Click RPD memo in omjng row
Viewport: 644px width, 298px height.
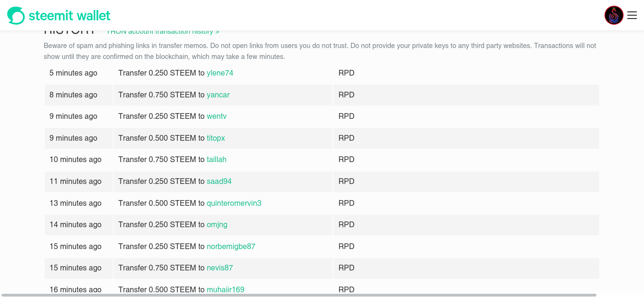tap(346, 225)
